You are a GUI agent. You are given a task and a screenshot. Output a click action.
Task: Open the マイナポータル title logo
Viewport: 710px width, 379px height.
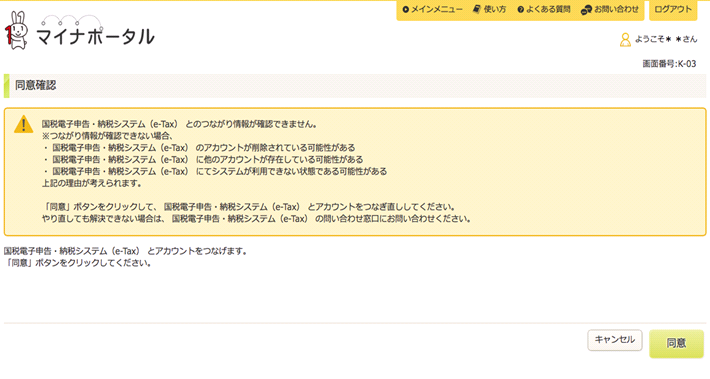(95, 37)
